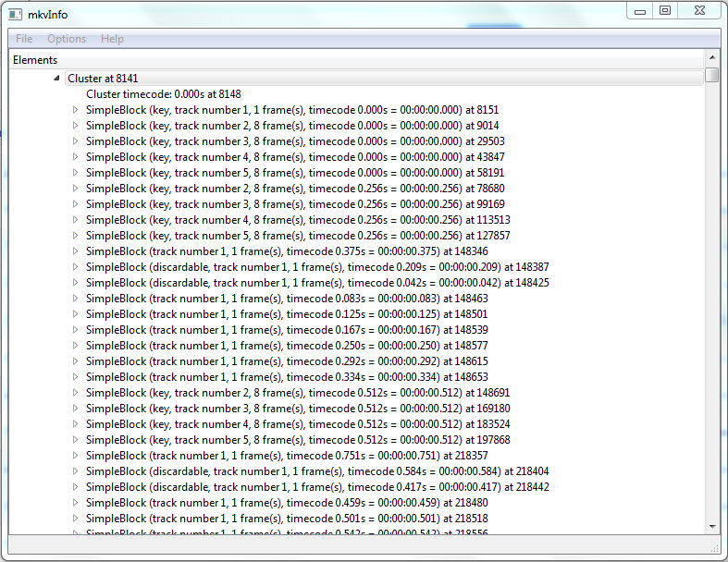Select SimpleBlock track 3 row at 29503

click(295, 141)
